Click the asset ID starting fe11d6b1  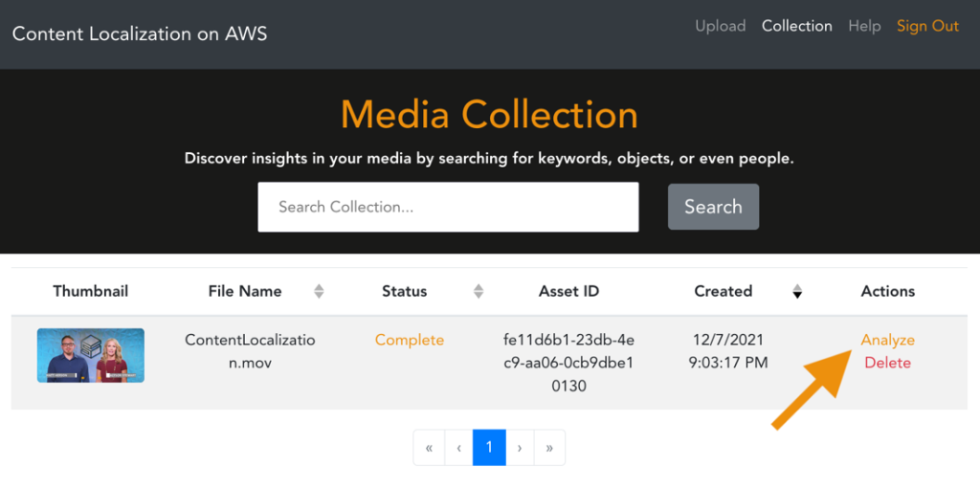(x=568, y=363)
